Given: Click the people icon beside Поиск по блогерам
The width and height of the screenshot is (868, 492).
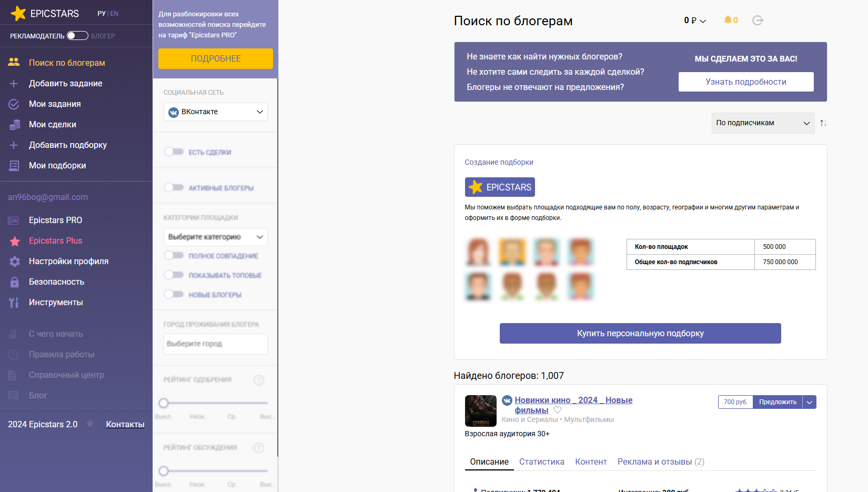Looking at the screenshot, I should pos(14,63).
